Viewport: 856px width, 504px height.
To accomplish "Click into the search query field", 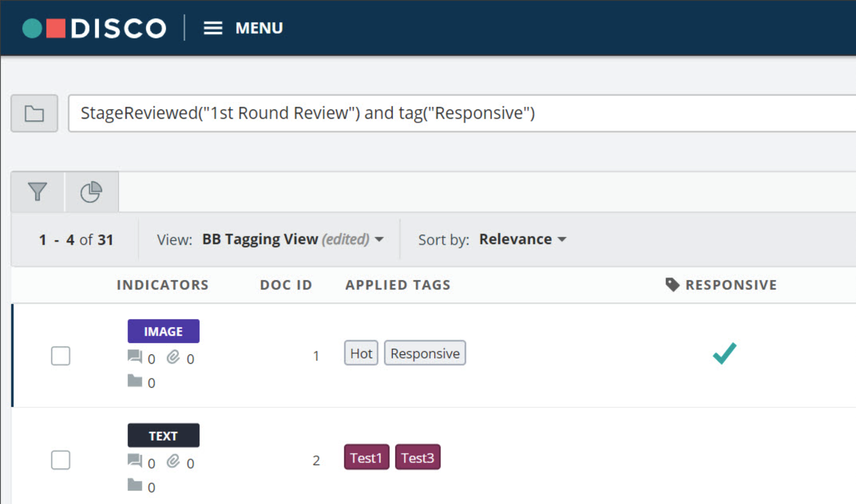I will (x=462, y=113).
